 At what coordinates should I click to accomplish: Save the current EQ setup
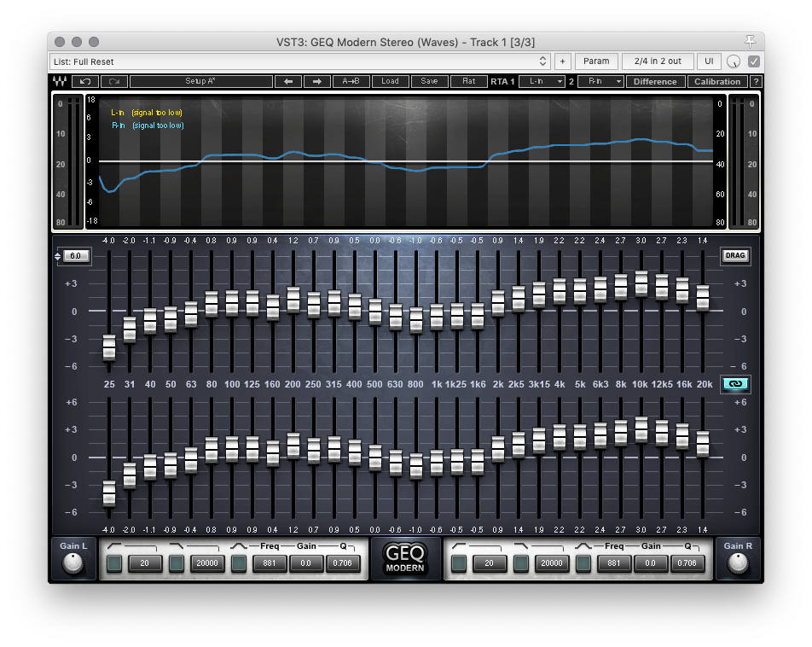(x=429, y=81)
